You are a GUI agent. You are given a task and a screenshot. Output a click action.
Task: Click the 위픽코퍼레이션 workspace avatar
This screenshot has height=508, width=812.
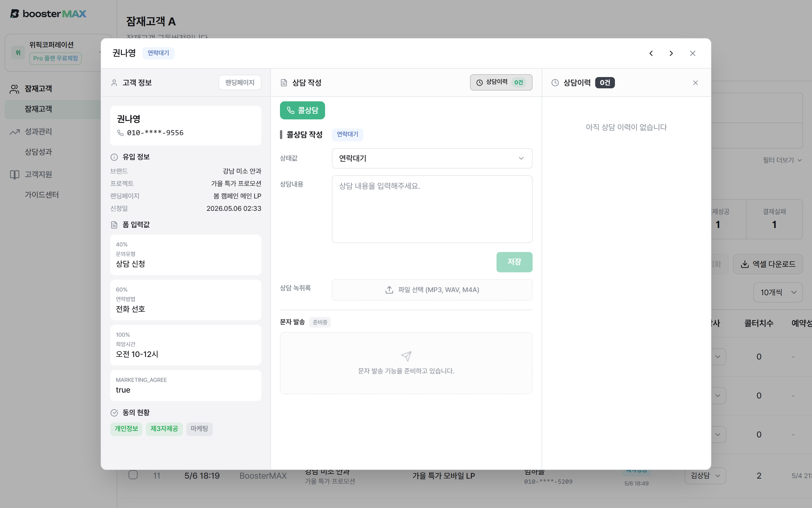(18, 52)
